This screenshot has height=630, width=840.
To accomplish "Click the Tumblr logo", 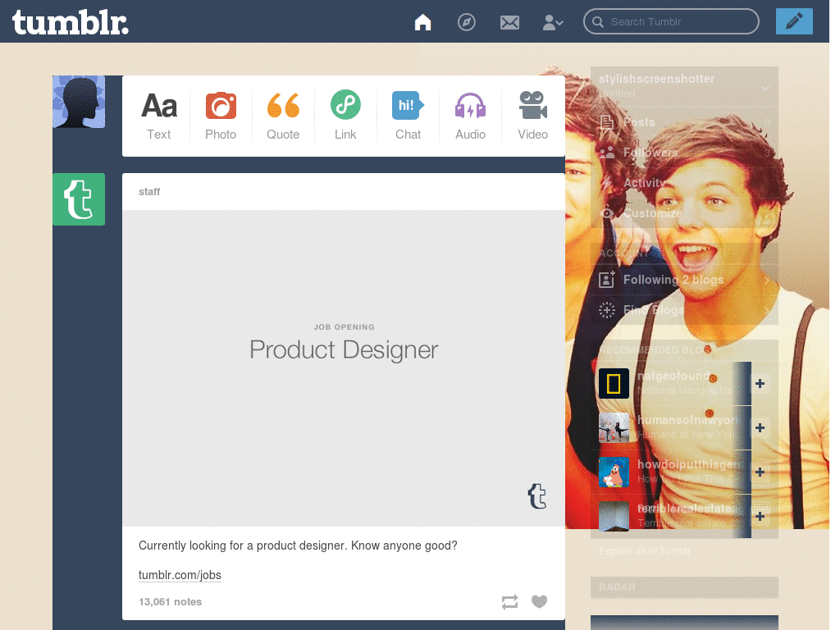I will (71, 22).
